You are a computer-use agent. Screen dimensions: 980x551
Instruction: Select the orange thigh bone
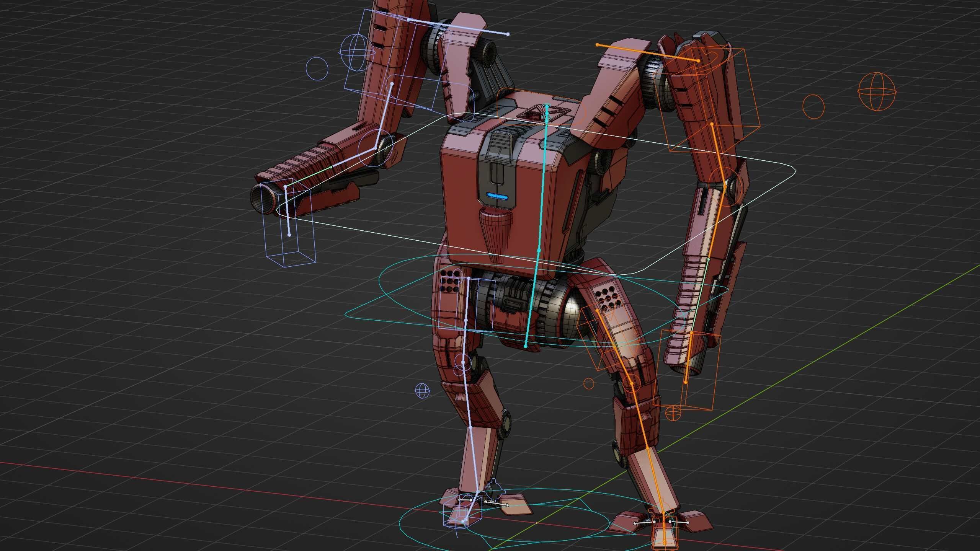click(615, 347)
